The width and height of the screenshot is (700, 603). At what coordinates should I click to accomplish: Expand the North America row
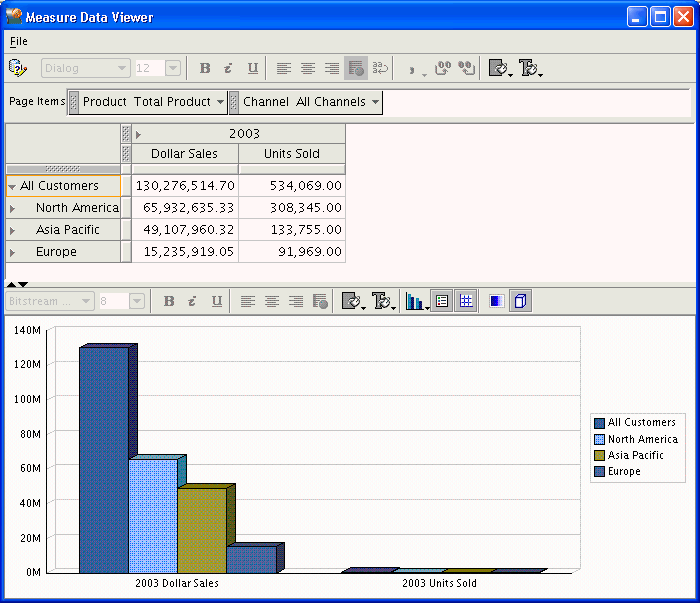12,208
